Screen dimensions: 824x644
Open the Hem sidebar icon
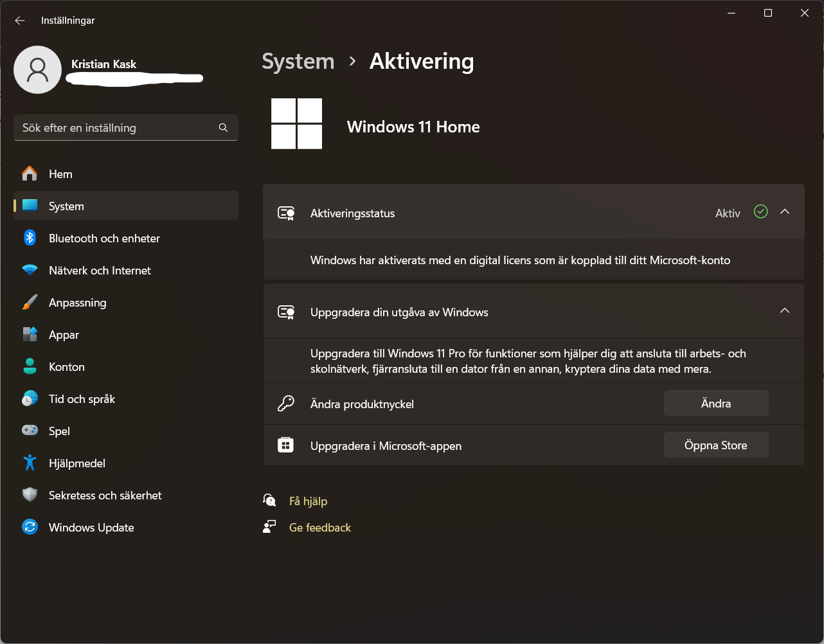[x=30, y=174]
